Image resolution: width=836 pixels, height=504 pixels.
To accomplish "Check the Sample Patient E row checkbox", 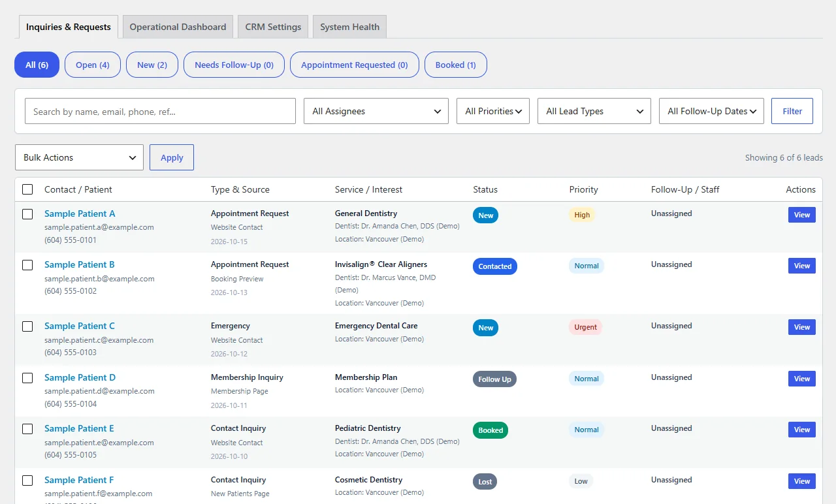I will (x=27, y=429).
